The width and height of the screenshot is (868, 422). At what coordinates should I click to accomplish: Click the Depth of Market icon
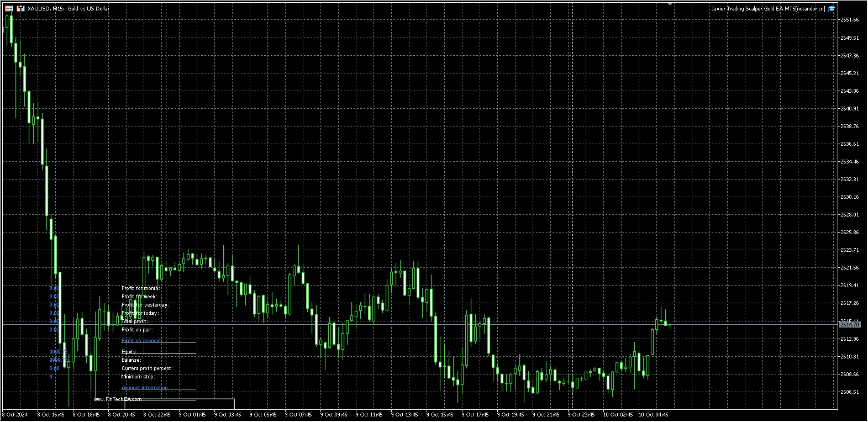click(x=9, y=9)
